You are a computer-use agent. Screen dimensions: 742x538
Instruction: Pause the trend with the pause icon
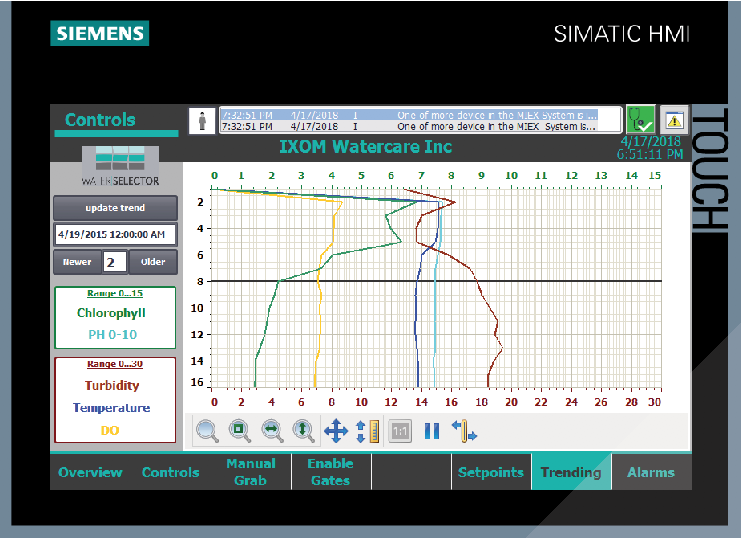(x=432, y=431)
